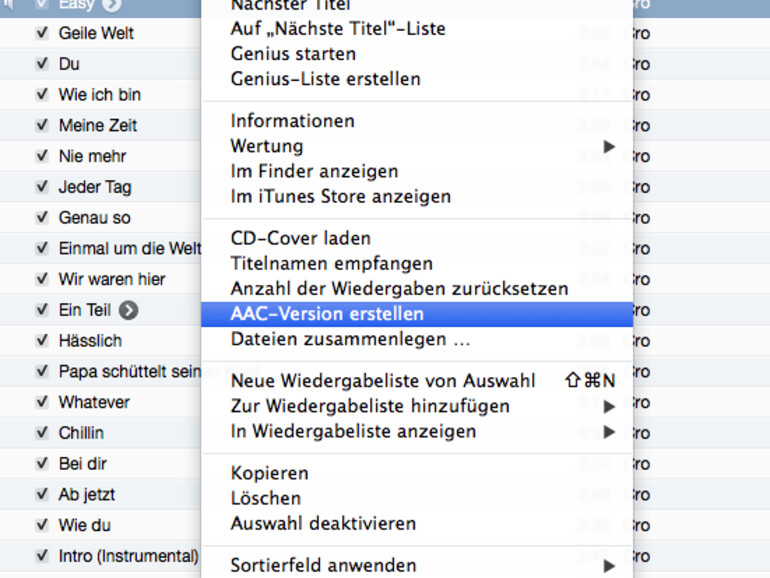Click the arrow icon beside Ein Teil

tap(128, 310)
